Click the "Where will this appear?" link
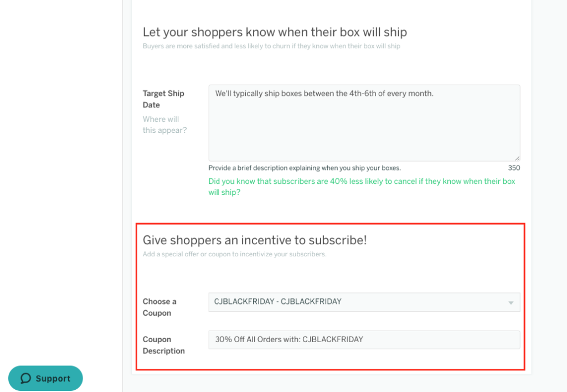This screenshot has width=567, height=392. point(161,125)
